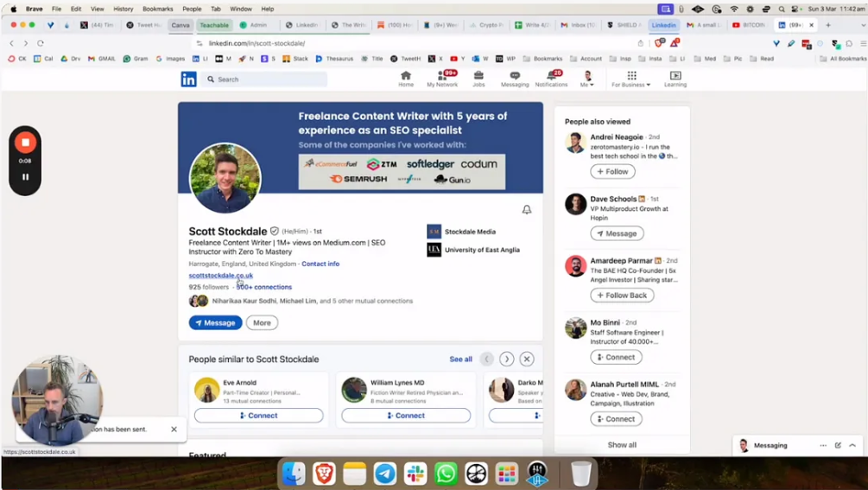
Task: Open the Thesaurus bookmark
Action: pos(333,59)
